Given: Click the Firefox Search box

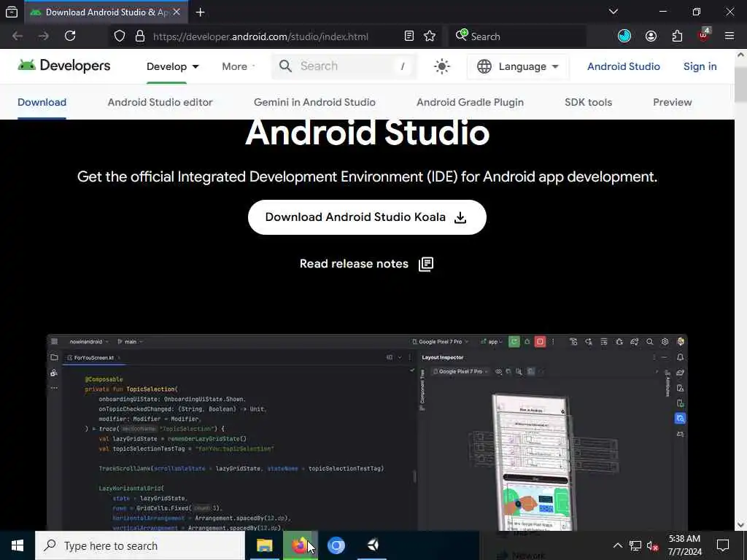Looking at the screenshot, I should tap(517, 36).
